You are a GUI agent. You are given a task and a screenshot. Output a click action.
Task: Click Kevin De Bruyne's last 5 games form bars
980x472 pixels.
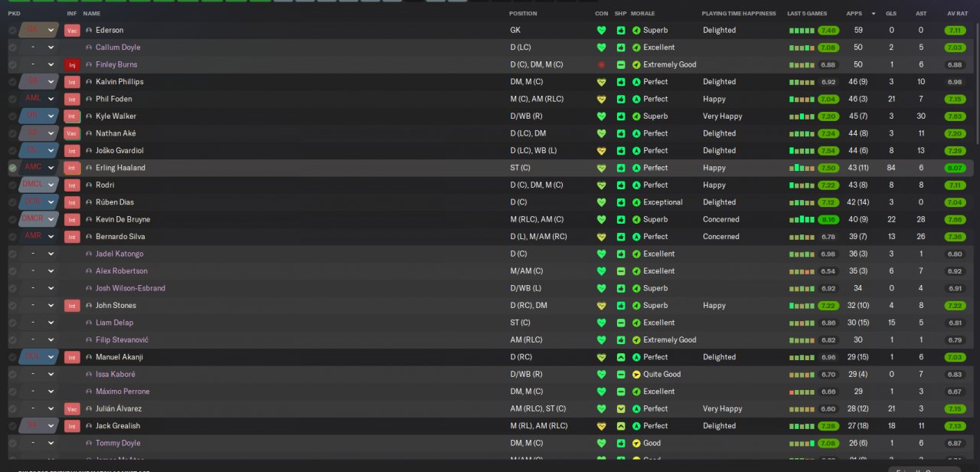802,220
